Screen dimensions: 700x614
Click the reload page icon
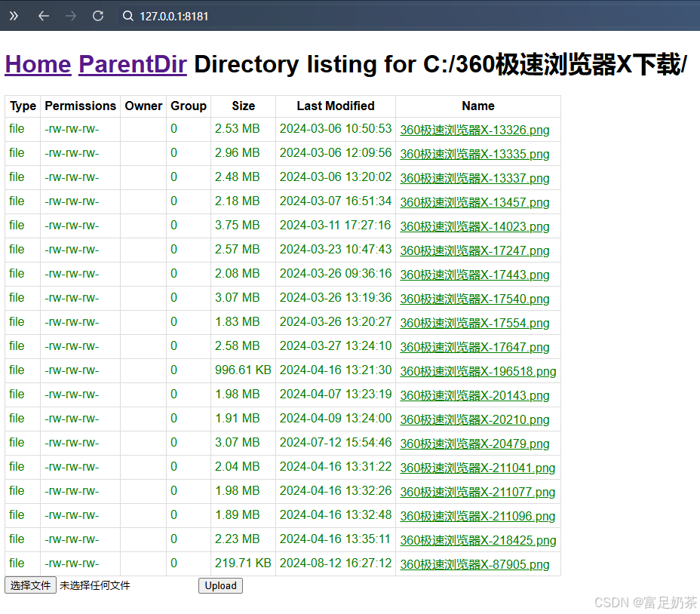coord(98,16)
